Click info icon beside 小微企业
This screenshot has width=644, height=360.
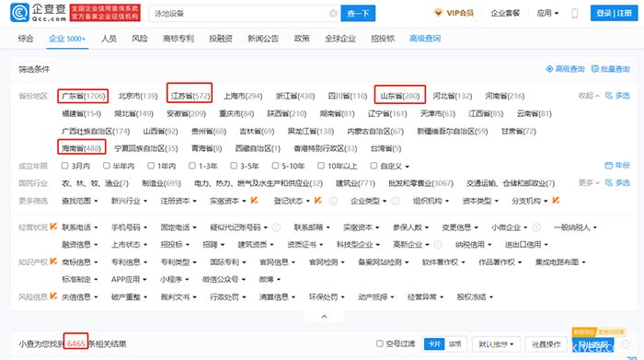(536, 227)
